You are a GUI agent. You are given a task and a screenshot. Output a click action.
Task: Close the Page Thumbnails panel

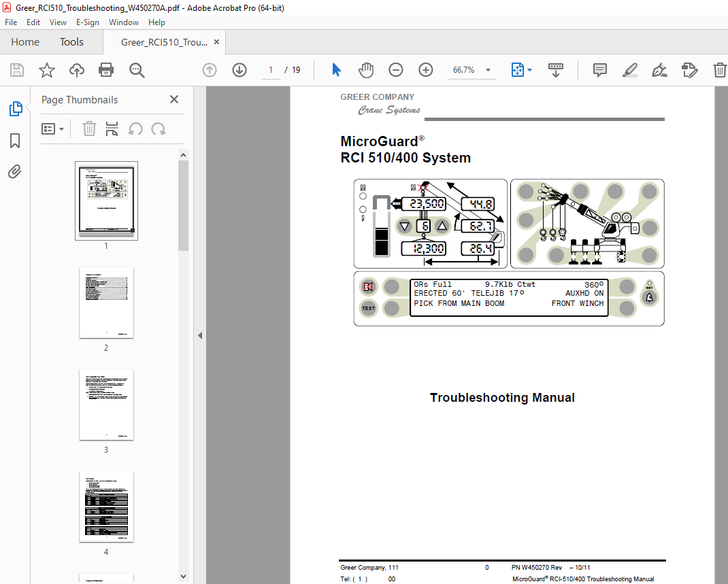click(174, 99)
